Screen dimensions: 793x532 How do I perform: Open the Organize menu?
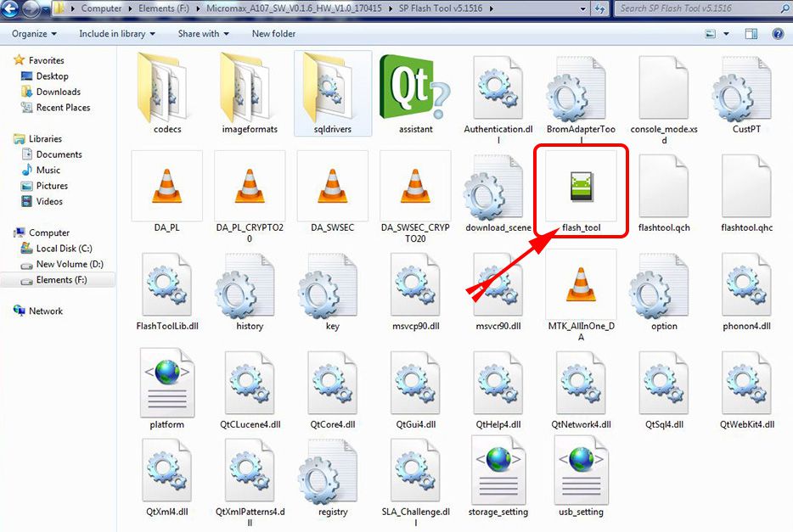(34, 34)
